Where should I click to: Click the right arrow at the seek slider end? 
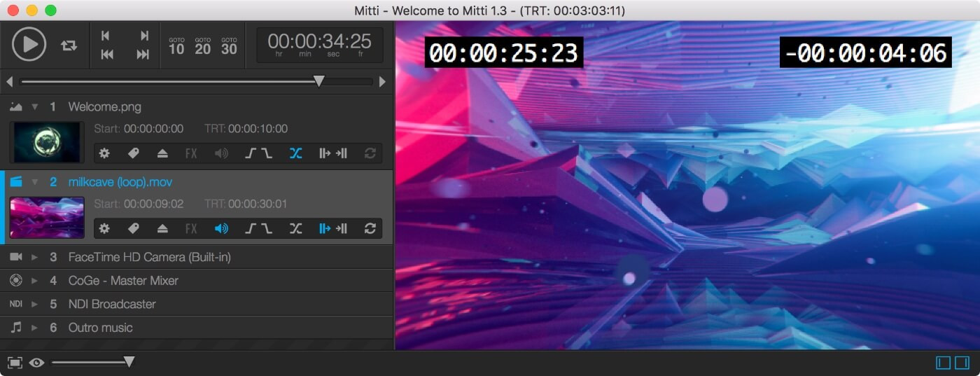[x=382, y=82]
